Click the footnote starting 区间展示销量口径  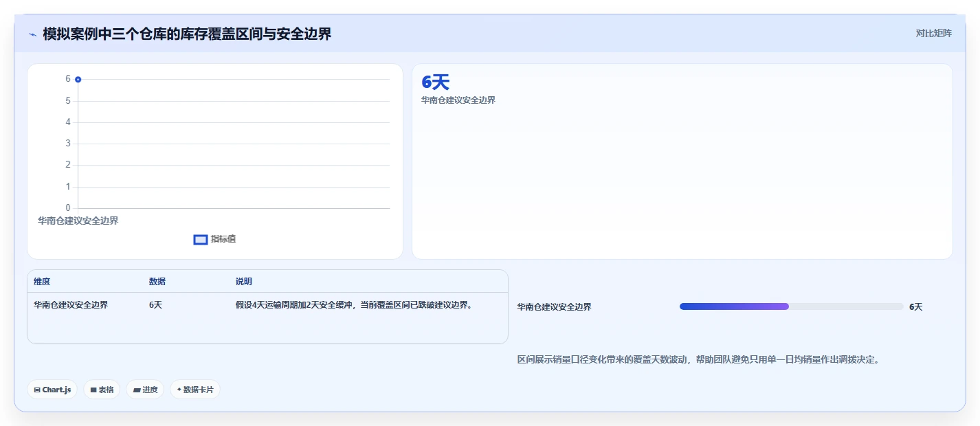tap(699, 359)
